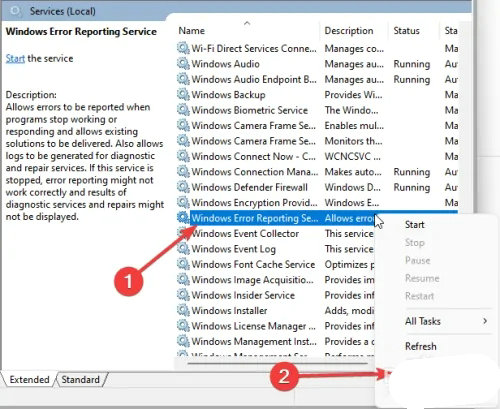Switch to the Extended tab
500x409 pixels.
(x=29, y=379)
